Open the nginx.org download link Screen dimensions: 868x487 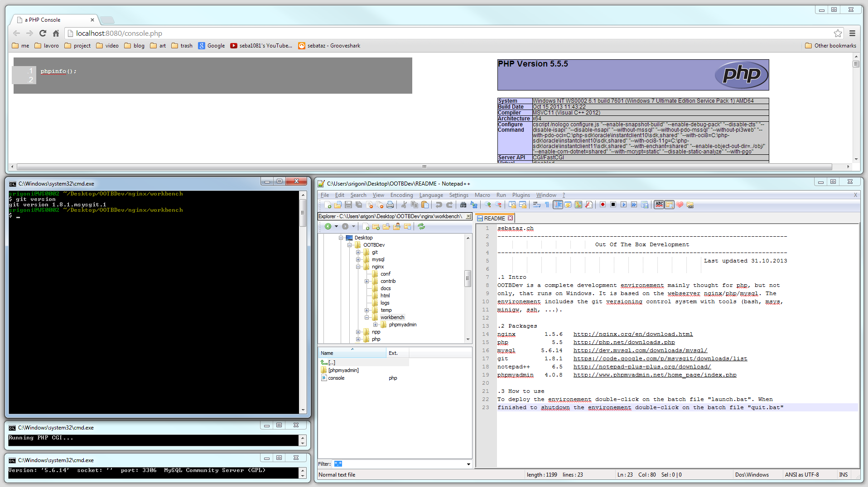[632, 334]
